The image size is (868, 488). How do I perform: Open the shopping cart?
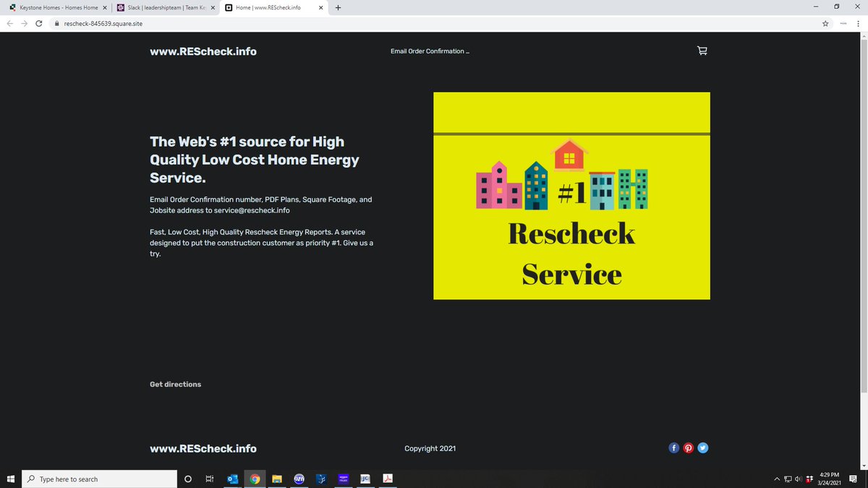tap(702, 51)
